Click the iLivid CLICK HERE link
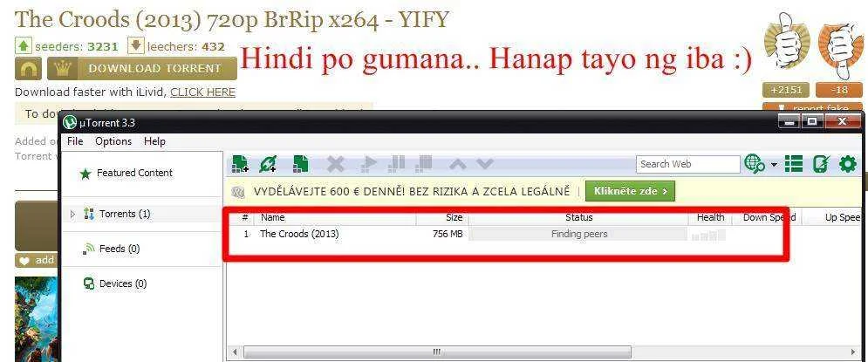This screenshot has height=362, width=868. [x=202, y=92]
